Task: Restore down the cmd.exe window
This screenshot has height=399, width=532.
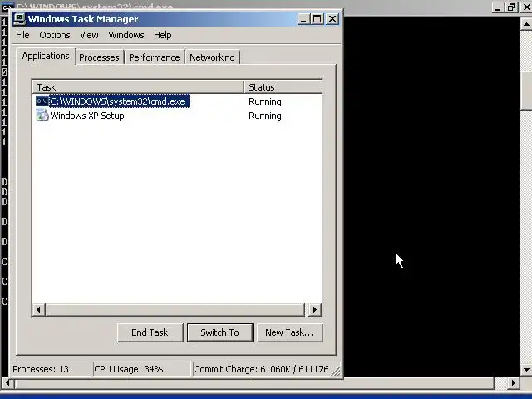Action: pos(511,7)
